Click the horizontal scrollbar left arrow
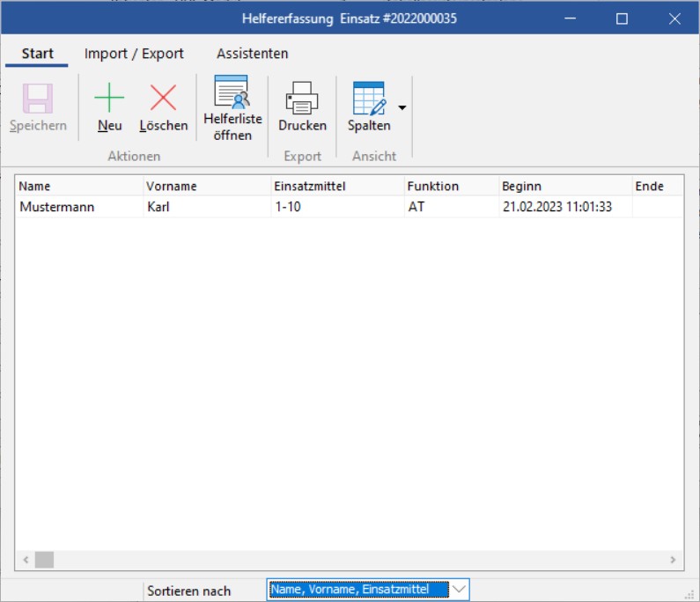 pyautogui.click(x=25, y=559)
